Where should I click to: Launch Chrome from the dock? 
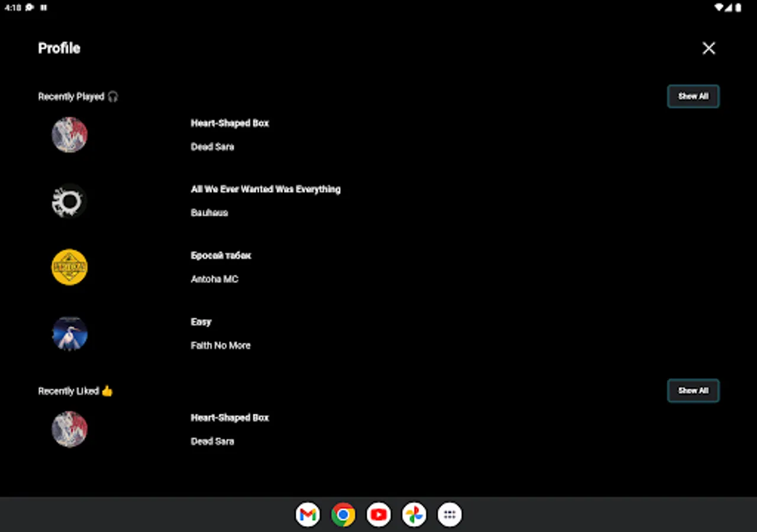(343, 514)
